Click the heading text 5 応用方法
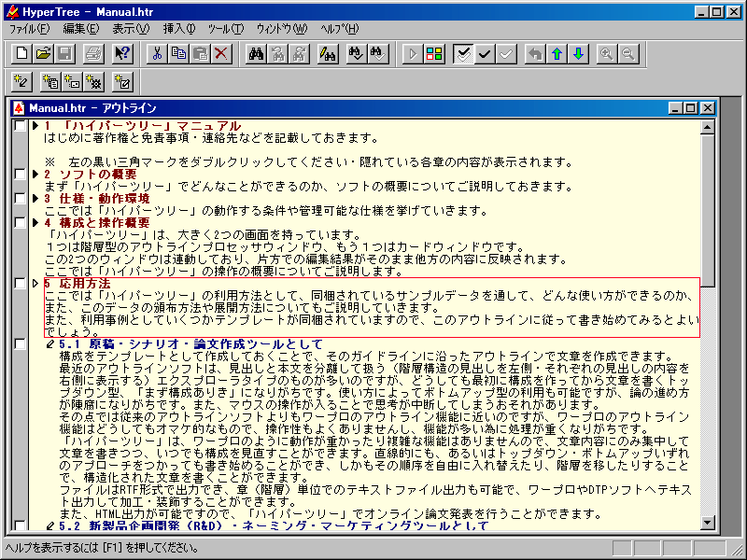Screen dimensions: 747x560 pyautogui.click(x=78, y=284)
